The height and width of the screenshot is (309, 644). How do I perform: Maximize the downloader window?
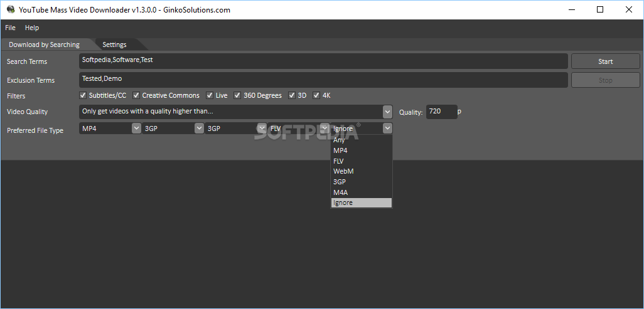[x=600, y=10]
